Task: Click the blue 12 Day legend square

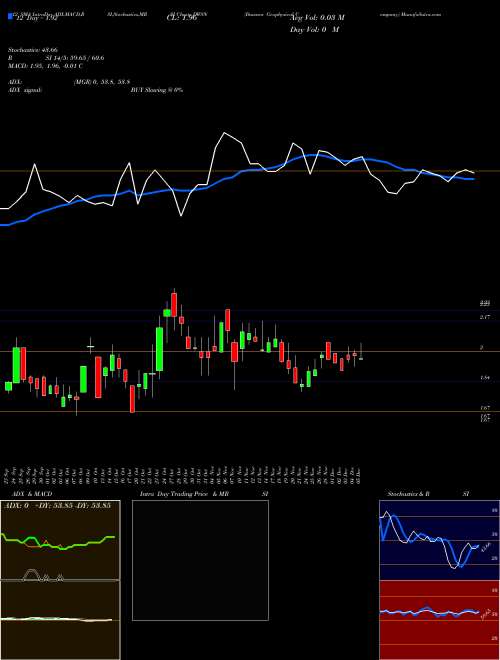Action: pos(11,17)
